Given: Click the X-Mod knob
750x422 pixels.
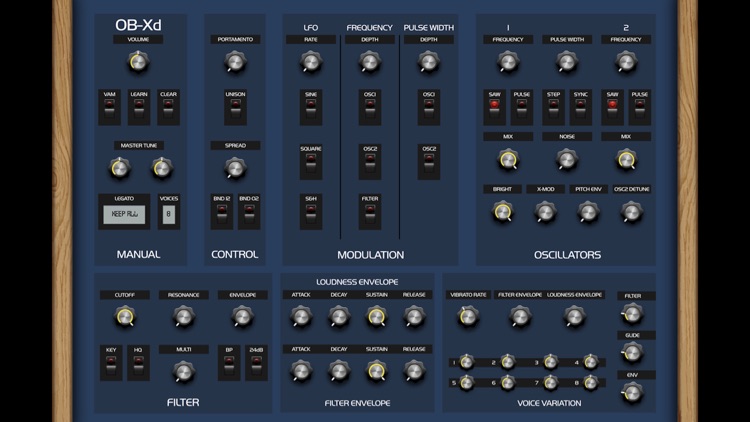Looking at the screenshot, I should click(545, 212).
